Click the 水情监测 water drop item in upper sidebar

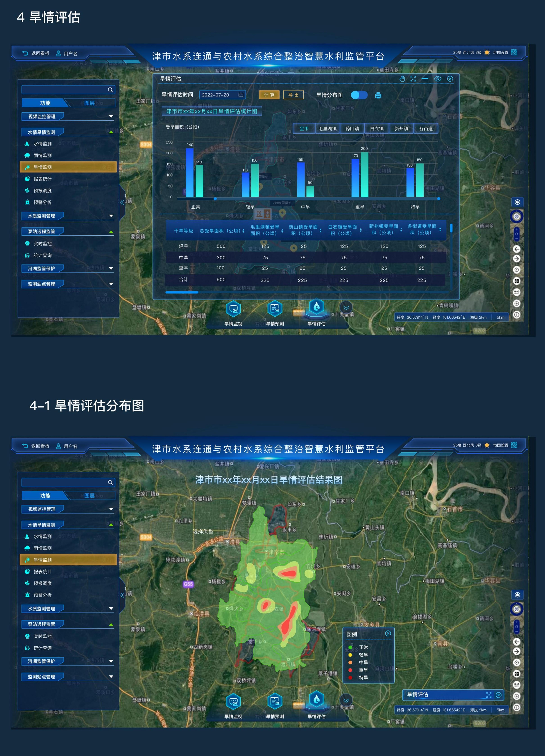[x=38, y=144]
